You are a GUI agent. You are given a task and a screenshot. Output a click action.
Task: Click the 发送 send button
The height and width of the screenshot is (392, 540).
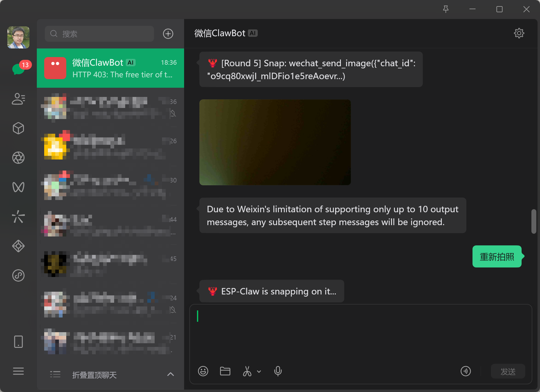[x=508, y=371]
